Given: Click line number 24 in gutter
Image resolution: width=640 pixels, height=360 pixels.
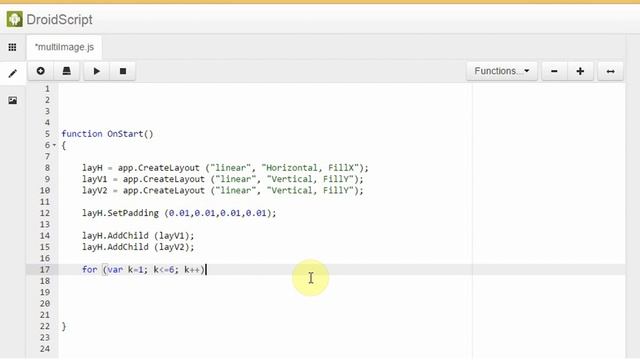Looking at the screenshot, I should pyautogui.click(x=45, y=349).
